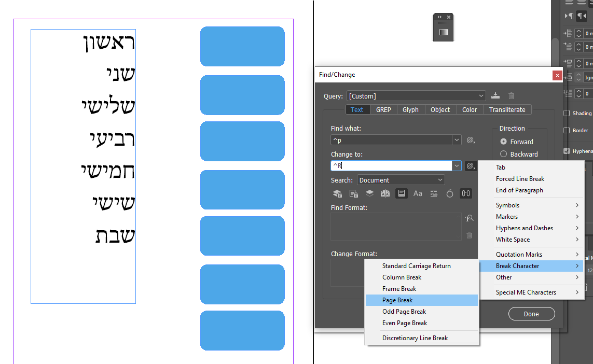Expand the Hyphens and Dashes submenu
Screen dimensions: 593x364
pos(532,228)
